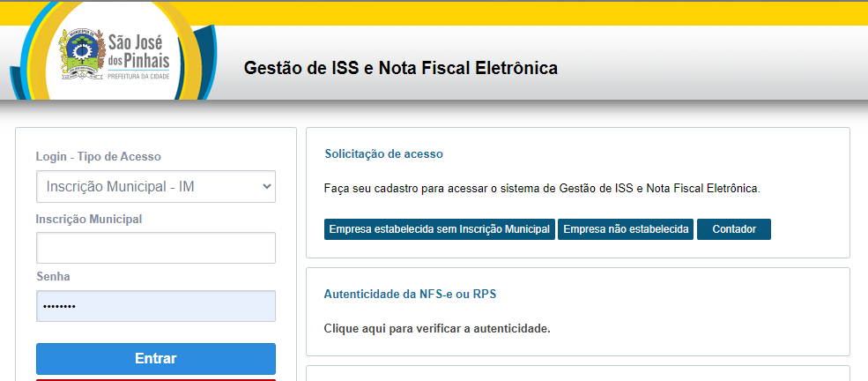Screen dimensions: 868x381
Task: Select the Inscrição Municipal - IM combo box
Action: (156, 187)
